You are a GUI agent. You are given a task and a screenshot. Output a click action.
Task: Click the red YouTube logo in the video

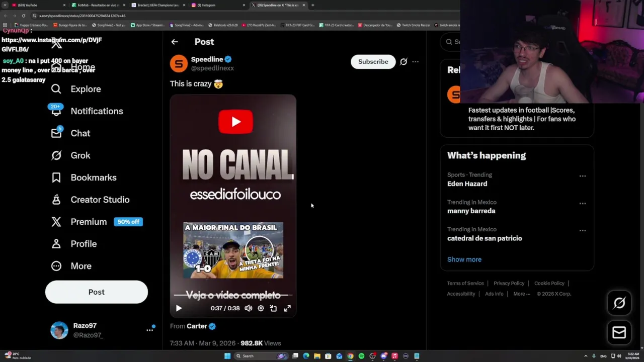[235, 122]
